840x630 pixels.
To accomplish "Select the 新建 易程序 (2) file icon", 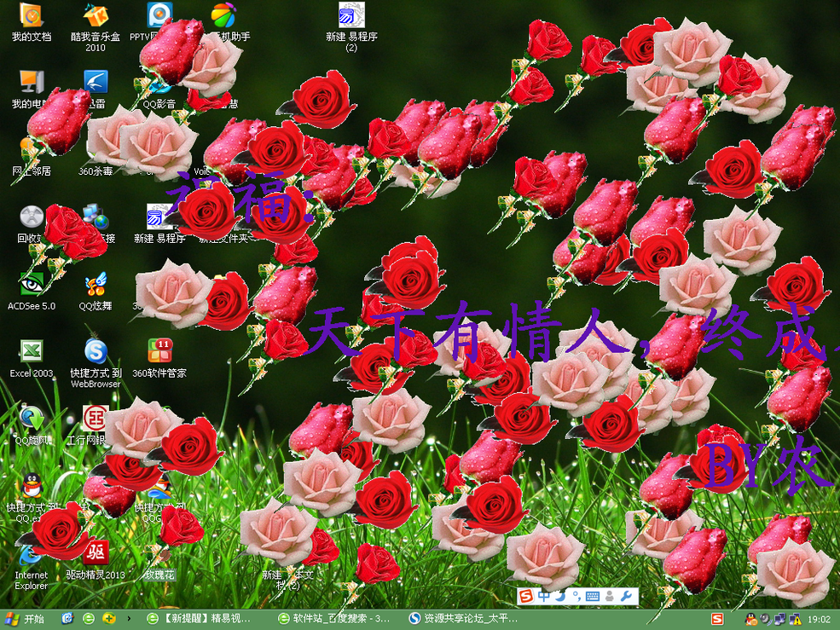I will (351, 16).
